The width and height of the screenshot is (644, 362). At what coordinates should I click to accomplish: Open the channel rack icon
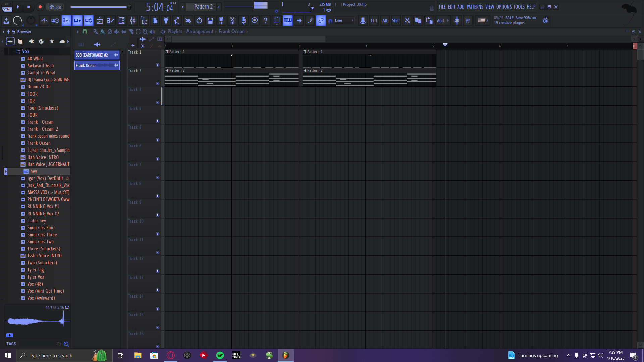pos(122,21)
